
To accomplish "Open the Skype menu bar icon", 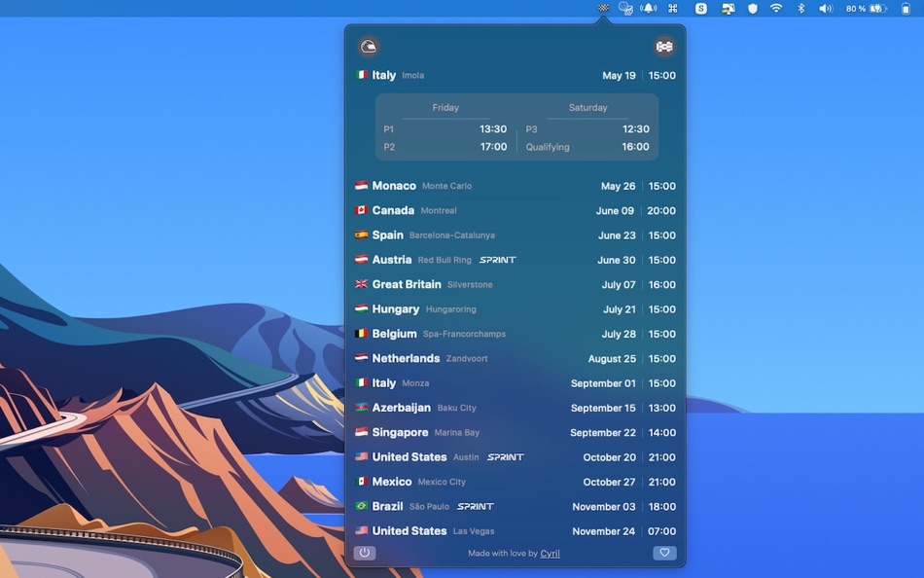I will (700, 8).
